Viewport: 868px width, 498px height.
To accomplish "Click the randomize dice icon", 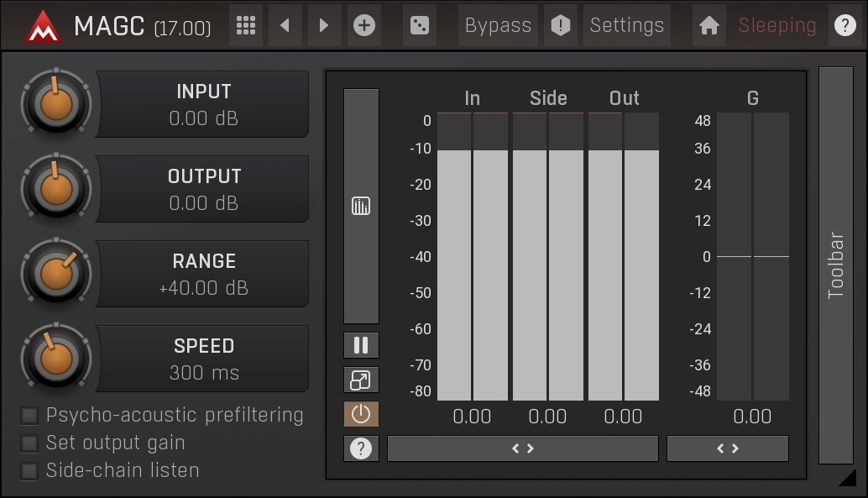I will (418, 25).
